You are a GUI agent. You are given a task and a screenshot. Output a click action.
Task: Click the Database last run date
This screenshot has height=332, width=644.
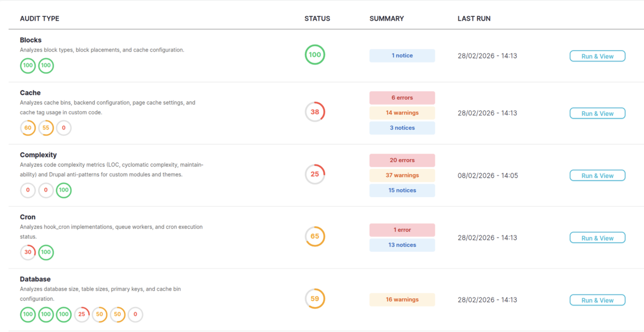click(487, 300)
